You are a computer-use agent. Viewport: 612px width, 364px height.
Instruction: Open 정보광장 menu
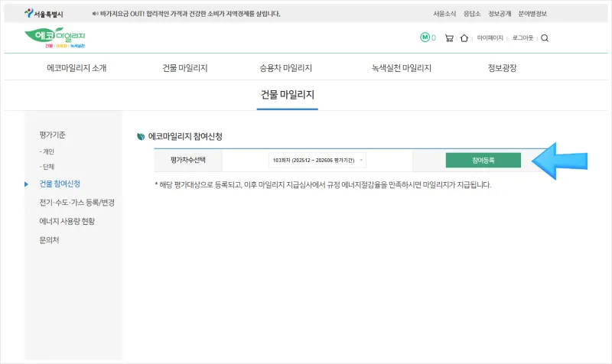(502, 67)
